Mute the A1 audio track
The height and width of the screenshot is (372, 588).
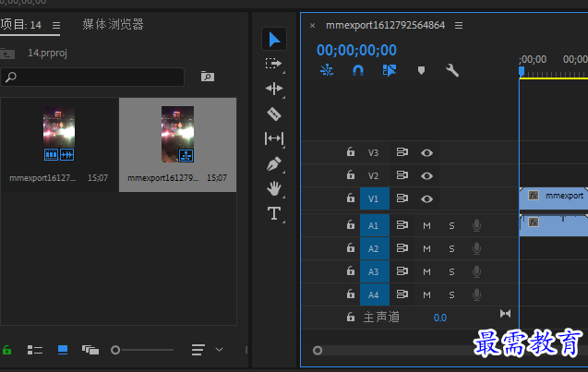pyautogui.click(x=426, y=226)
